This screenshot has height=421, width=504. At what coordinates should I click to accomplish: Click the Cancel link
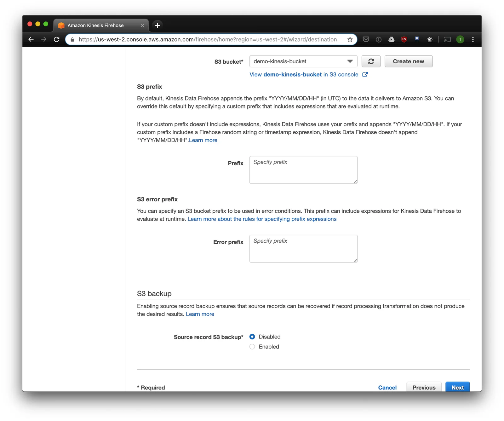pos(387,388)
